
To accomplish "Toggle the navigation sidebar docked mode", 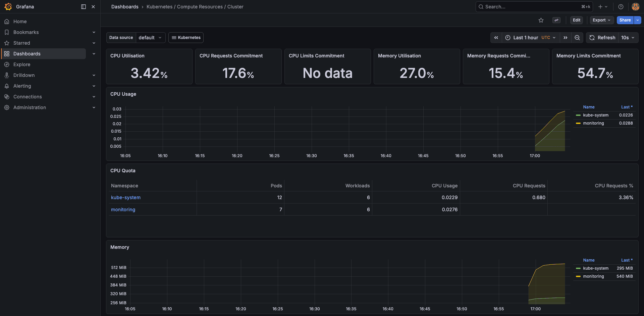I will [x=83, y=6].
